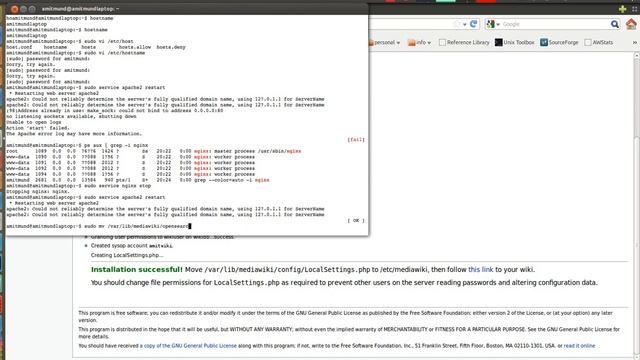640x360 pixels.
Task: Click the 'Stopping nginx: nginx.' terminal line
Action: [38, 191]
